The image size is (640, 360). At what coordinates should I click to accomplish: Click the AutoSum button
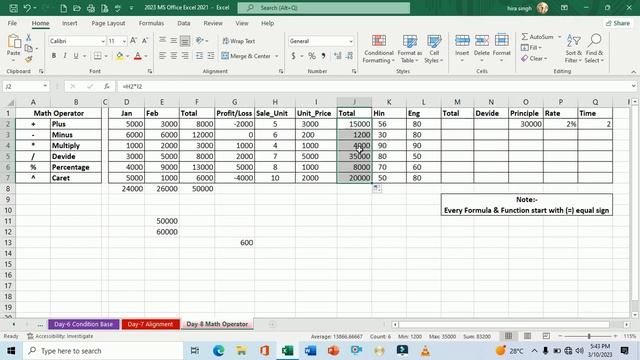(538, 37)
